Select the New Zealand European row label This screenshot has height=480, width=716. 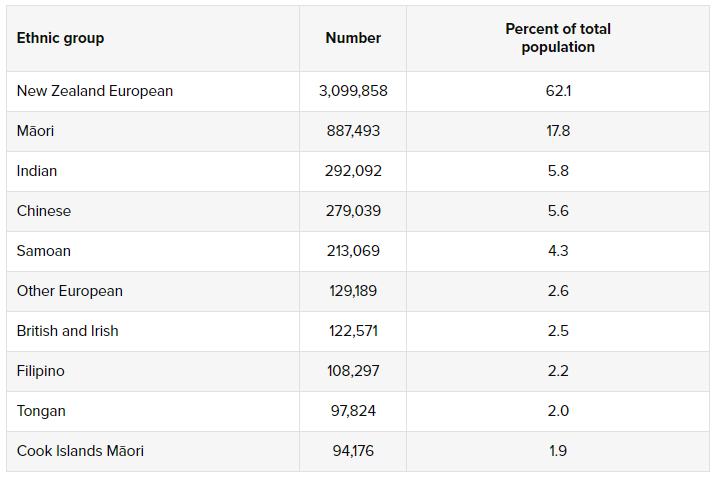[x=95, y=91]
